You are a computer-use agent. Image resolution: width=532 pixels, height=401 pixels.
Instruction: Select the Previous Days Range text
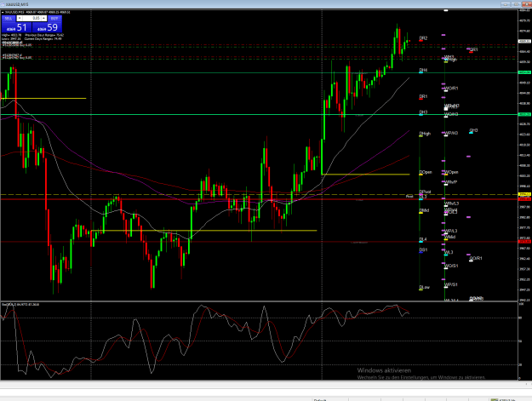44,35
